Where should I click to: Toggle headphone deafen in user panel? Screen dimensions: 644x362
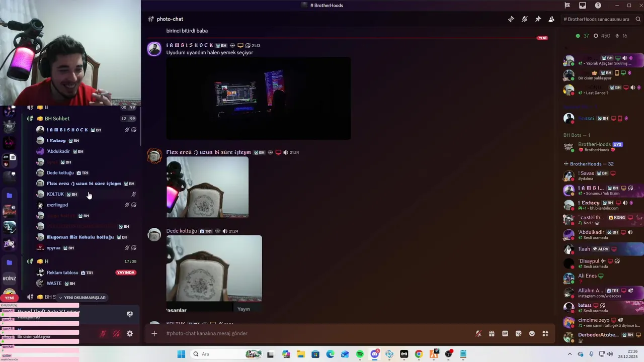pos(116,333)
